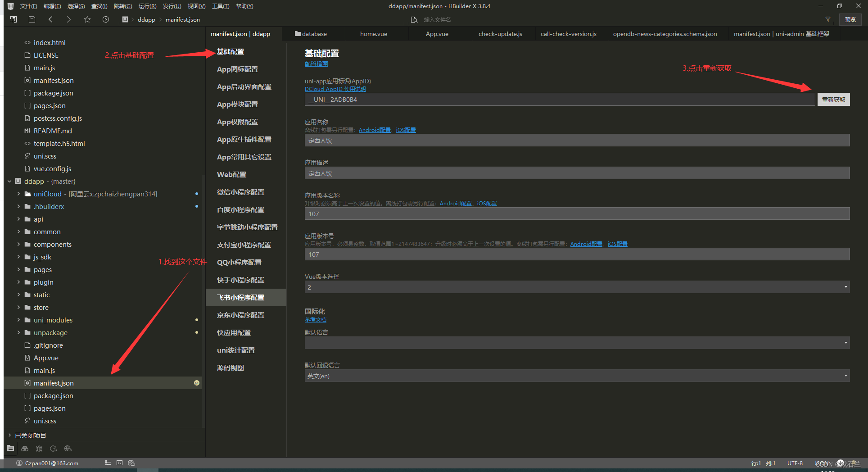This screenshot has width=868, height=472.
Task: Expand the api folder
Action: (x=18, y=219)
